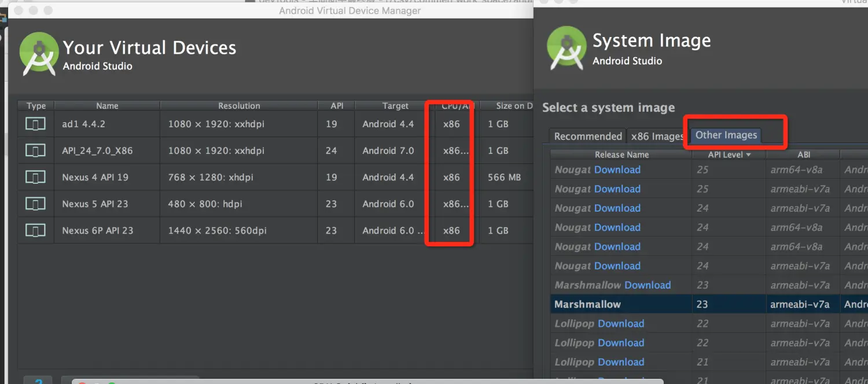Screen dimensions: 868x384
Task: Click the 'Android 7.0' target cell
Action: click(x=388, y=151)
